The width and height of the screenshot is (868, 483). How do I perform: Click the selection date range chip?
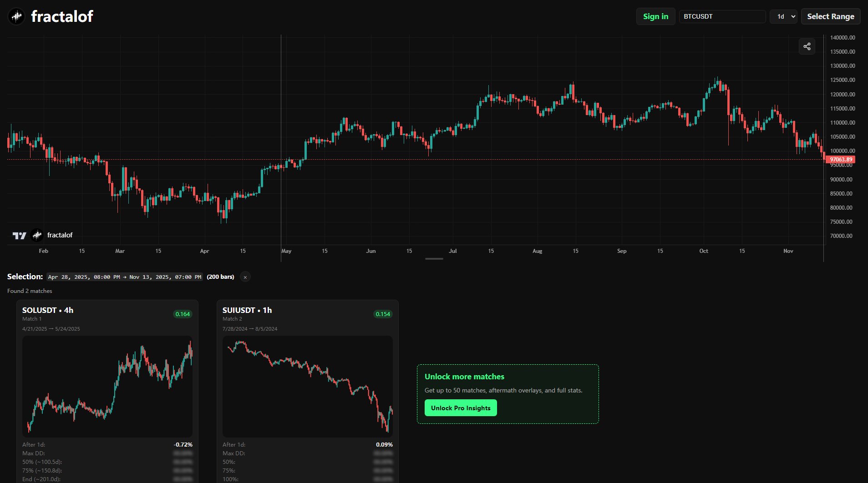[x=125, y=277]
